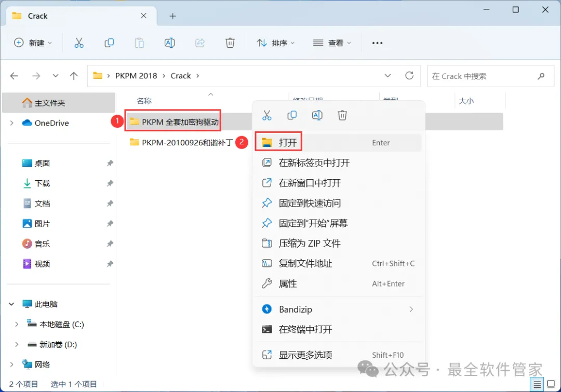Refresh the Crack folder view

pos(409,75)
